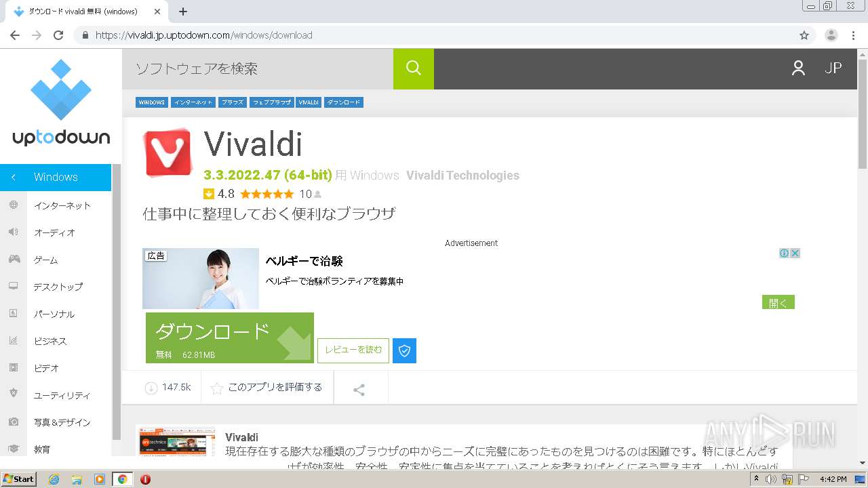Viewport: 868px width, 488px height.
Task: Open the 写真&デザイン category
Action: (x=62, y=422)
